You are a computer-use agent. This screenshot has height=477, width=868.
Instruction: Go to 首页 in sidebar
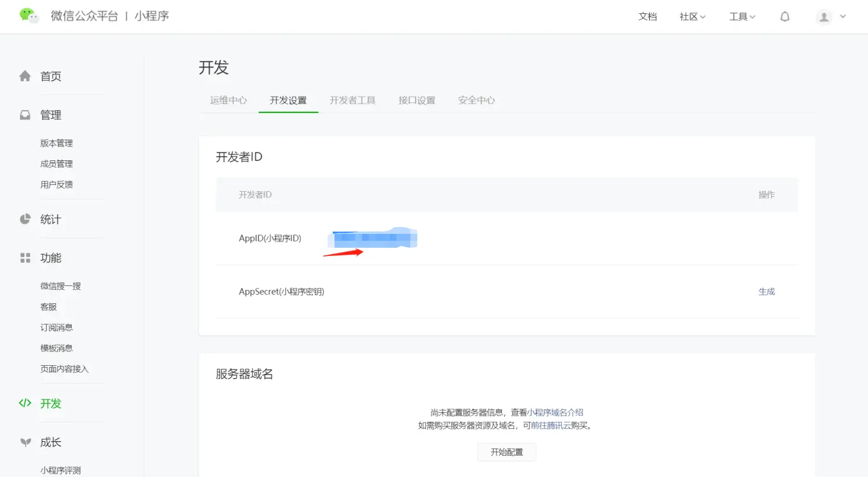click(50, 76)
